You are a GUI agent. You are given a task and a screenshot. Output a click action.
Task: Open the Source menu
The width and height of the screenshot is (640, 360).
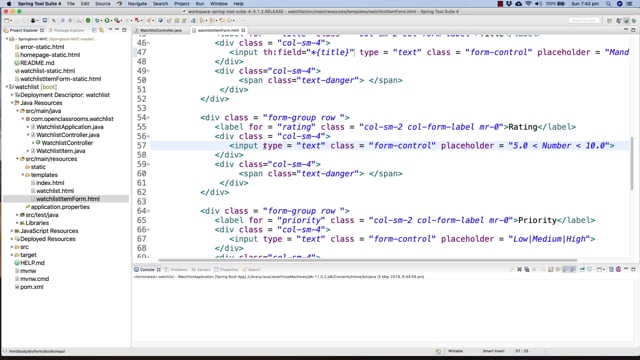pos(103,4)
